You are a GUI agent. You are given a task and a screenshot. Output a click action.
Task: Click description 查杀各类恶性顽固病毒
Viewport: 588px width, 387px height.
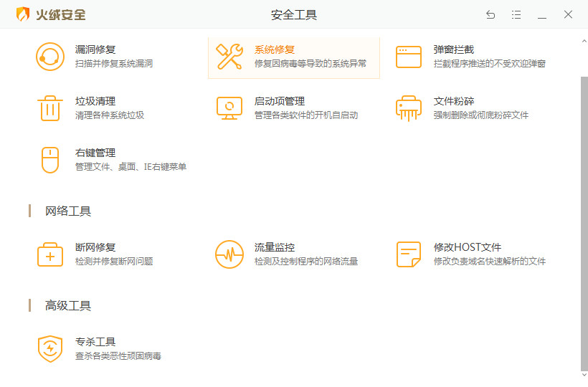coord(118,356)
